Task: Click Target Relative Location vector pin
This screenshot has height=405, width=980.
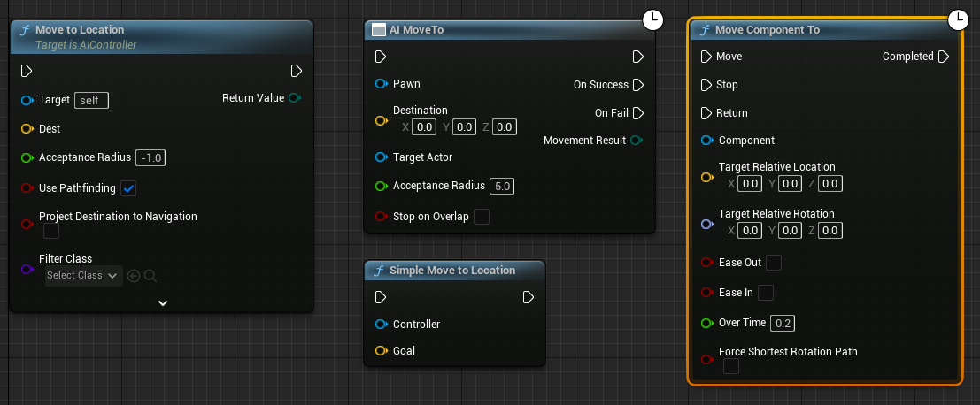Action: click(x=706, y=177)
